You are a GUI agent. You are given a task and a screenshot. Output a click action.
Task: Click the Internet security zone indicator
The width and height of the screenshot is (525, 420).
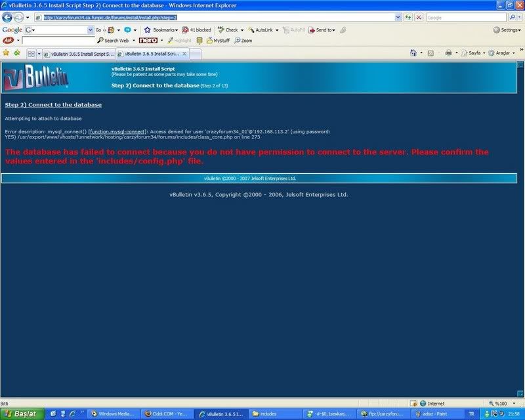(x=432, y=403)
